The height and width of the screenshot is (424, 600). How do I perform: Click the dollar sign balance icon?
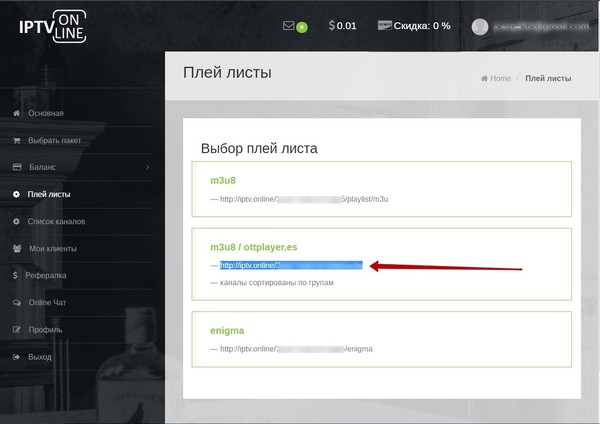pyautogui.click(x=331, y=25)
